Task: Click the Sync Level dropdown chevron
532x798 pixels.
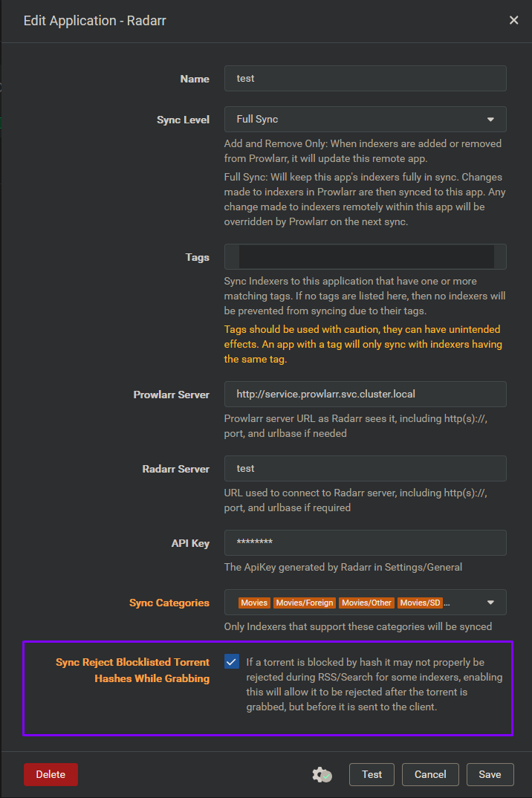Action: (490, 119)
